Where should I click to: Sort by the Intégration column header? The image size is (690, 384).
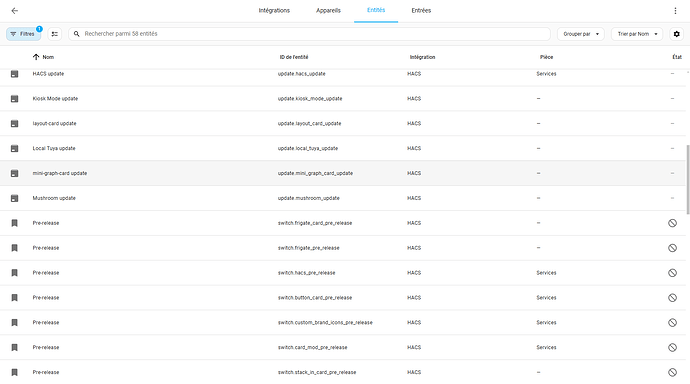[422, 57]
